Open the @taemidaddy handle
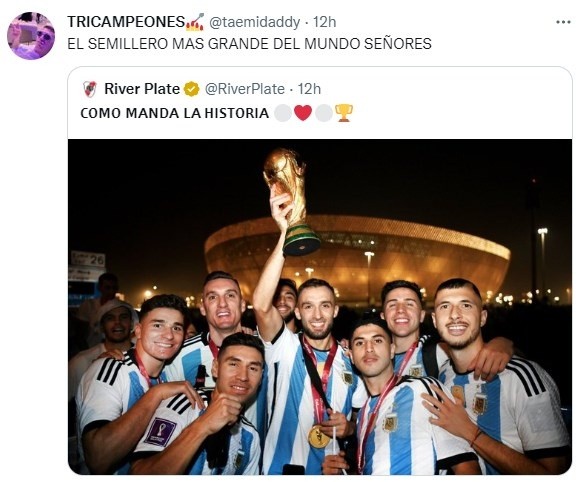 click(254, 22)
